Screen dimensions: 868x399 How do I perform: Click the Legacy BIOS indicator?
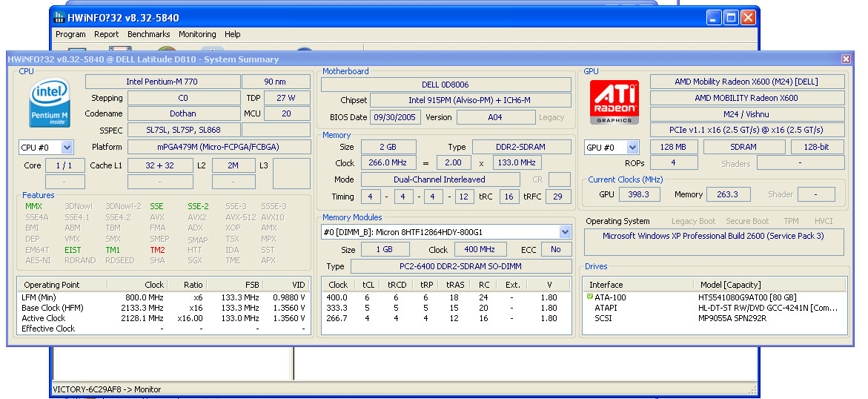point(551,117)
